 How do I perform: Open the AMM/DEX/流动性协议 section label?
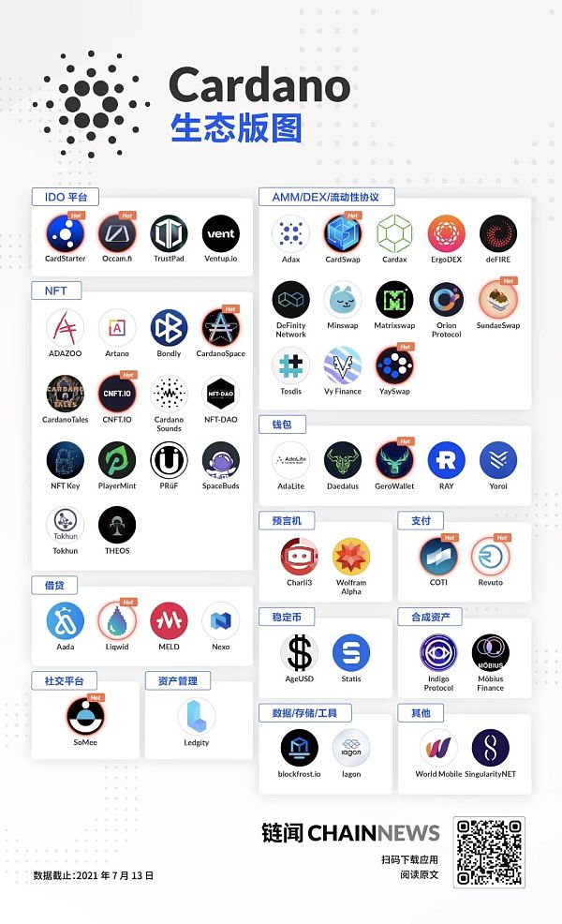[x=326, y=197]
